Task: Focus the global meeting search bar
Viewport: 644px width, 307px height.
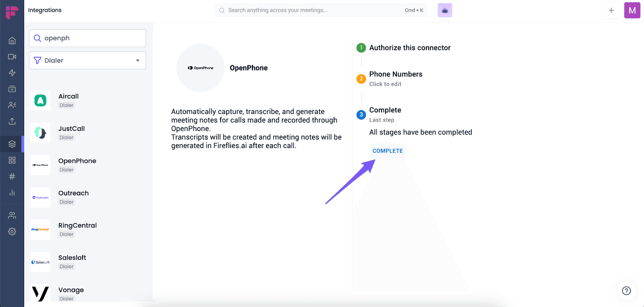Action: pos(321,10)
